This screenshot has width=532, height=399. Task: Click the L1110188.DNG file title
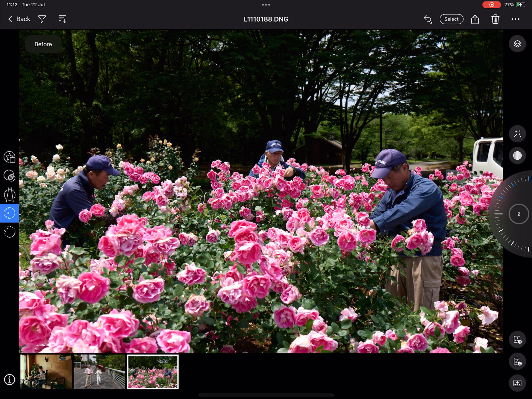coord(266,19)
